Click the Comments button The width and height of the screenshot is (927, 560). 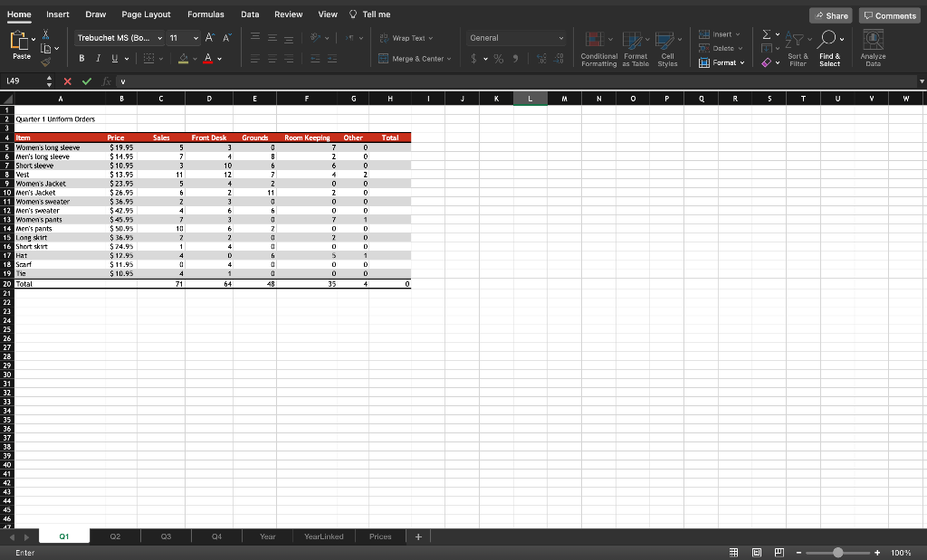coord(890,16)
